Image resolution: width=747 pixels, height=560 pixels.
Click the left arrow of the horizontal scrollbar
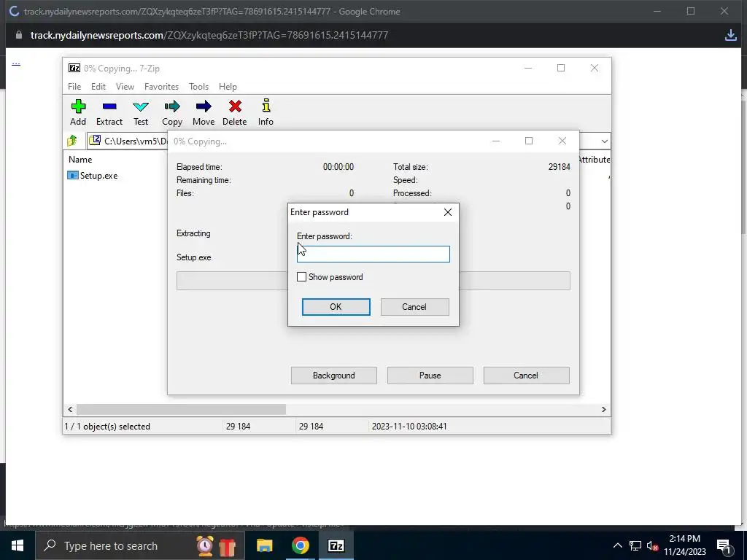point(70,409)
